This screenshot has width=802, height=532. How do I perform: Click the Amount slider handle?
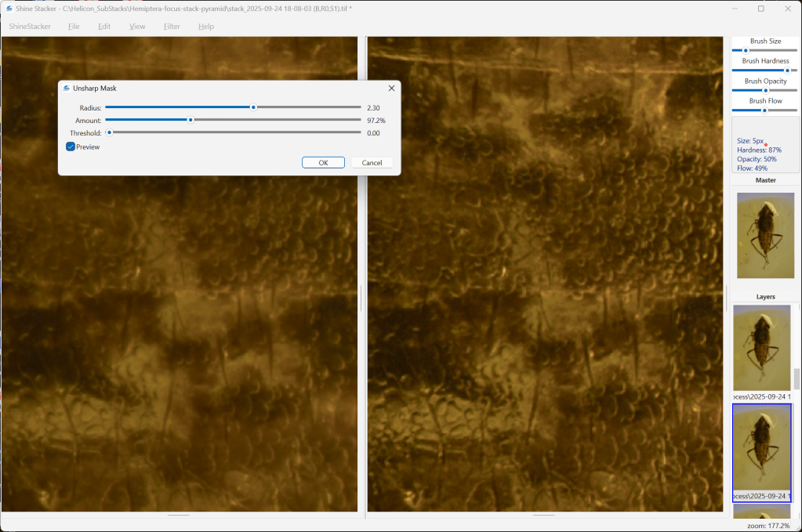pyautogui.click(x=191, y=120)
